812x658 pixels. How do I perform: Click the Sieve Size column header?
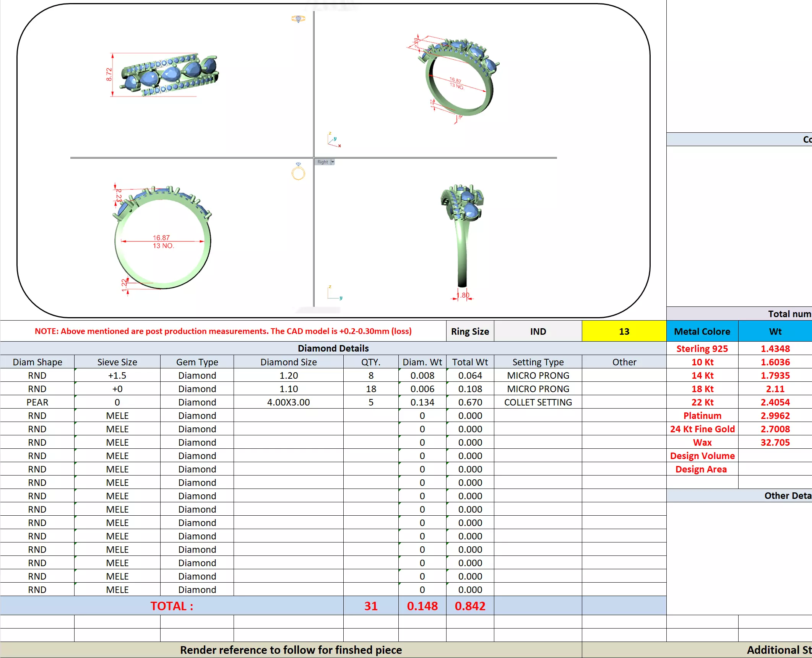tap(117, 362)
